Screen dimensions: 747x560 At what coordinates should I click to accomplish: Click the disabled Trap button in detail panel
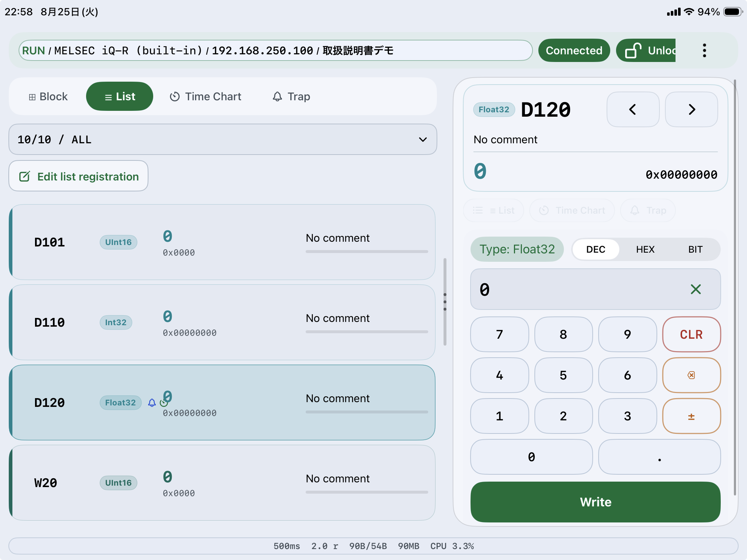coord(648,210)
